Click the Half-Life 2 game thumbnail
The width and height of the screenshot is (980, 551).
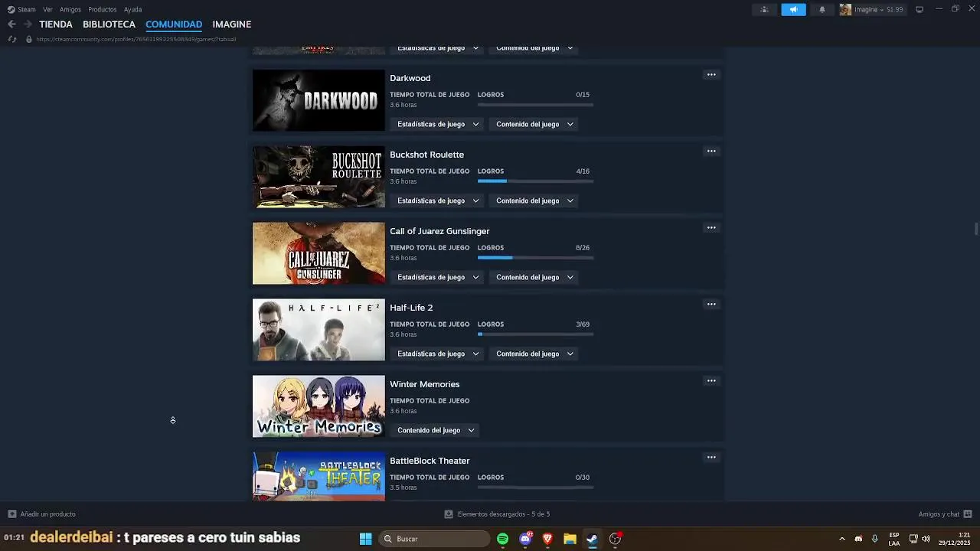tap(318, 330)
